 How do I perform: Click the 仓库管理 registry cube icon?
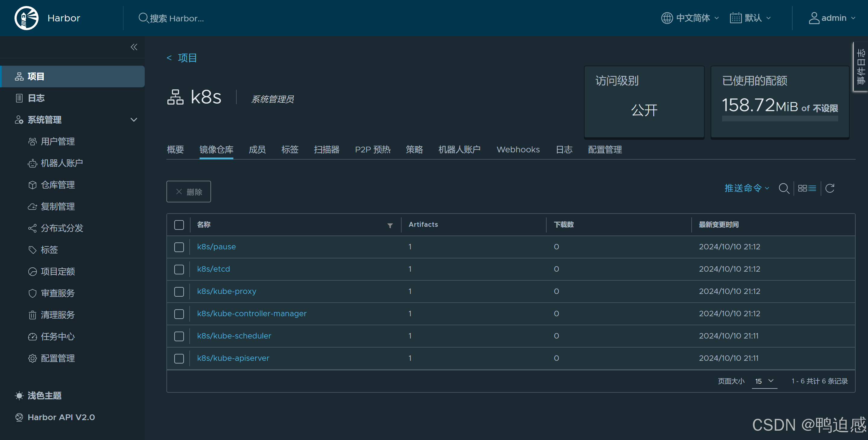pos(32,185)
